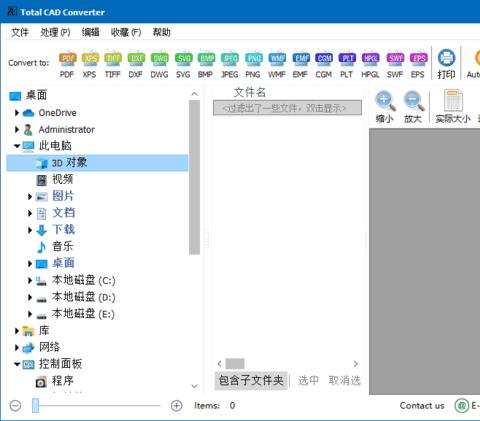Decrease thumbnail size minus button

pyautogui.click(x=16, y=406)
